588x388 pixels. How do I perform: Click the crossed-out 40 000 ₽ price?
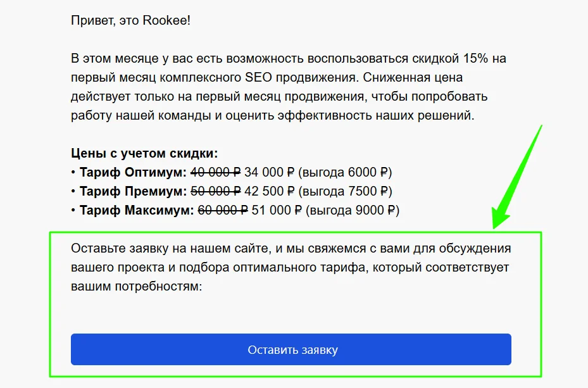click(x=215, y=172)
